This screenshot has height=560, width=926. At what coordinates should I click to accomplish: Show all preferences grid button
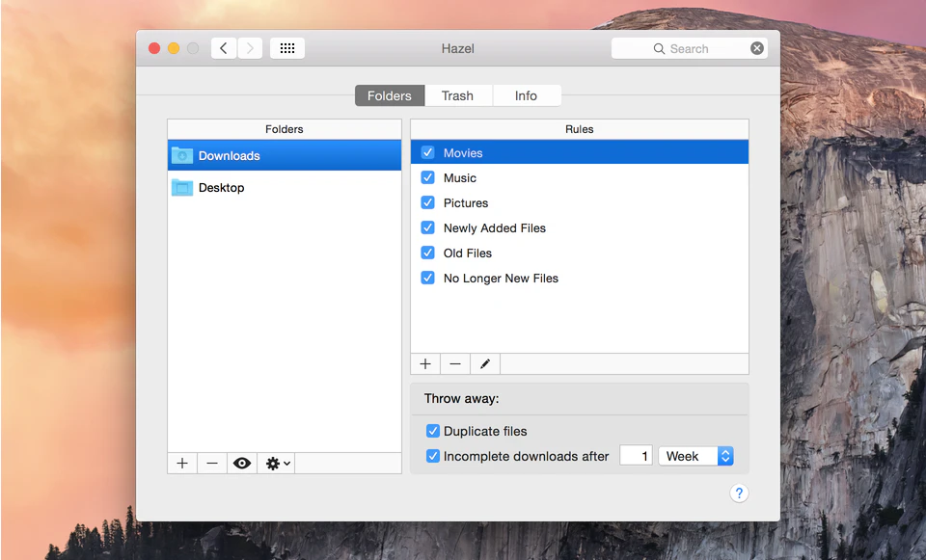(x=287, y=48)
